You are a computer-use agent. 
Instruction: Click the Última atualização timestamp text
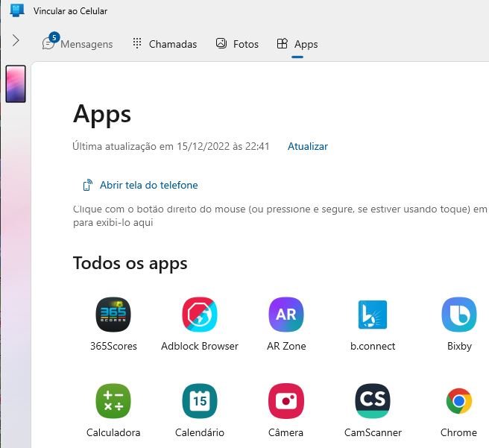pyautogui.click(x=171, y=146)
